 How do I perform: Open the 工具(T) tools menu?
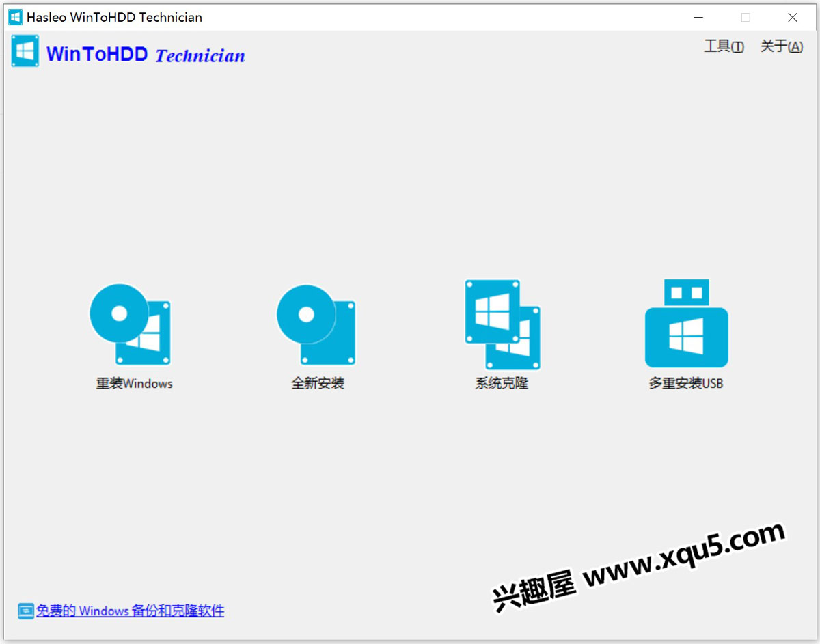pyautogui.click(x=724, y=46)
